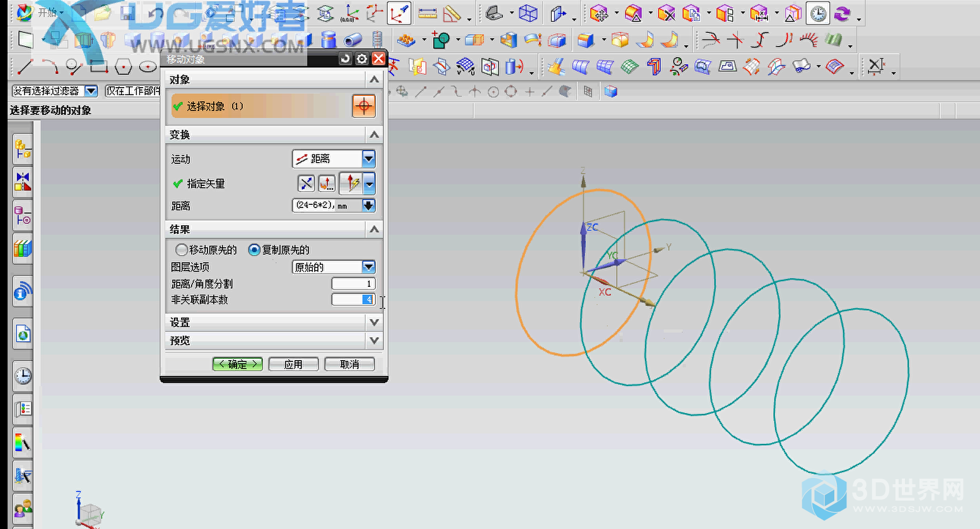Image resolution: width=980 pixels, height=529 pixels.
Task: Expand the 设置 section
Action: click(x=374, y=322)
